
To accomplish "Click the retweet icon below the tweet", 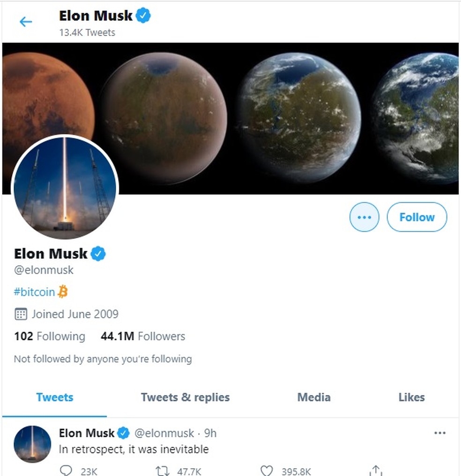I will (162, 470).
